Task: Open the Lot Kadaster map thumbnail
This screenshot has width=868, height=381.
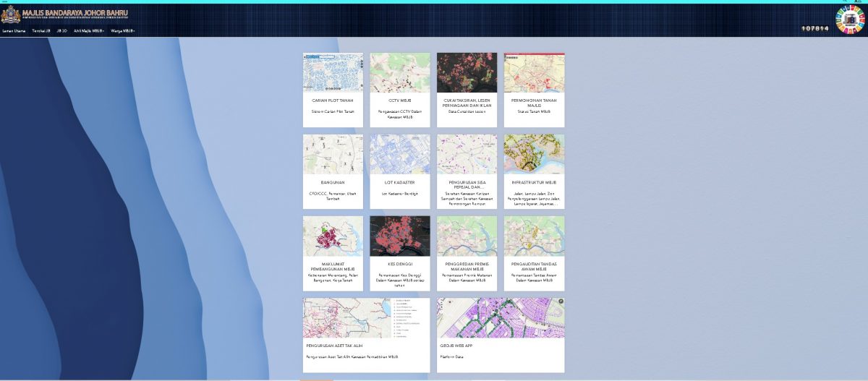Action: pos(400,155)
